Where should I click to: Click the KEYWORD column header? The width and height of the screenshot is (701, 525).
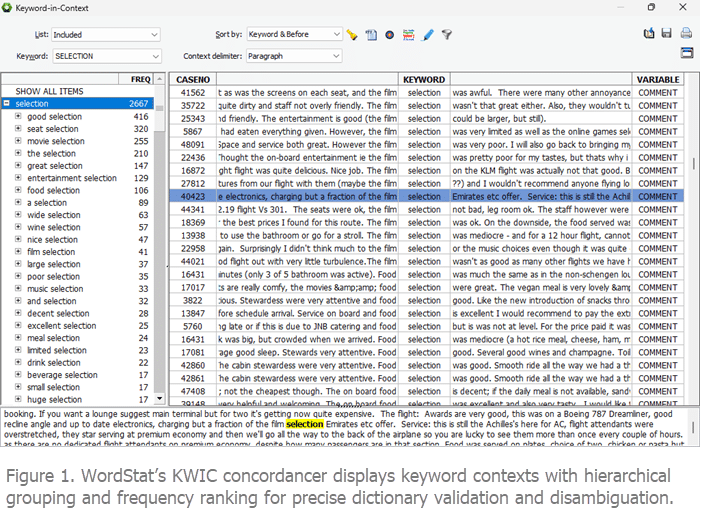424,80
